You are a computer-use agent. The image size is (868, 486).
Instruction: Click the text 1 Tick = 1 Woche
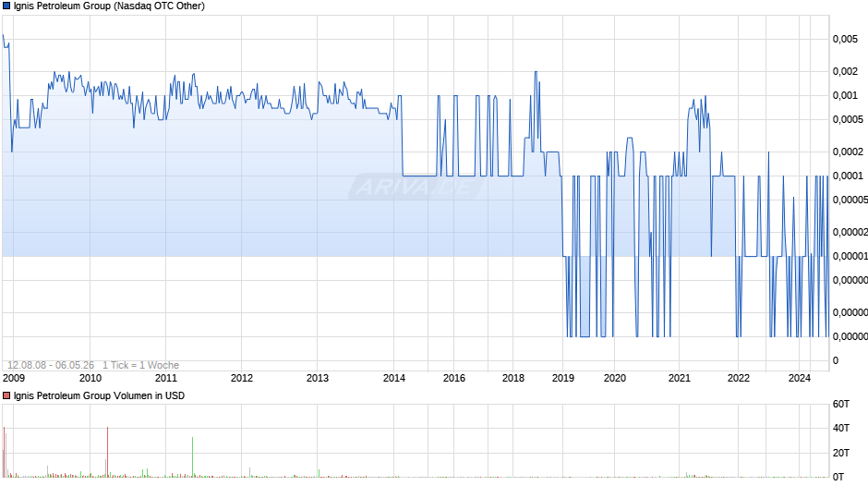140,365
